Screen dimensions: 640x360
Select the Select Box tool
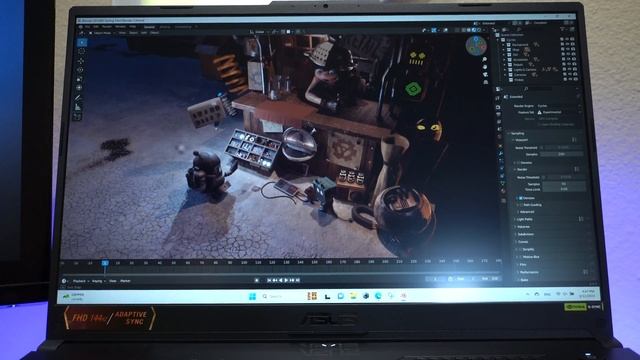pyautogui.click(x=82, y=42)
